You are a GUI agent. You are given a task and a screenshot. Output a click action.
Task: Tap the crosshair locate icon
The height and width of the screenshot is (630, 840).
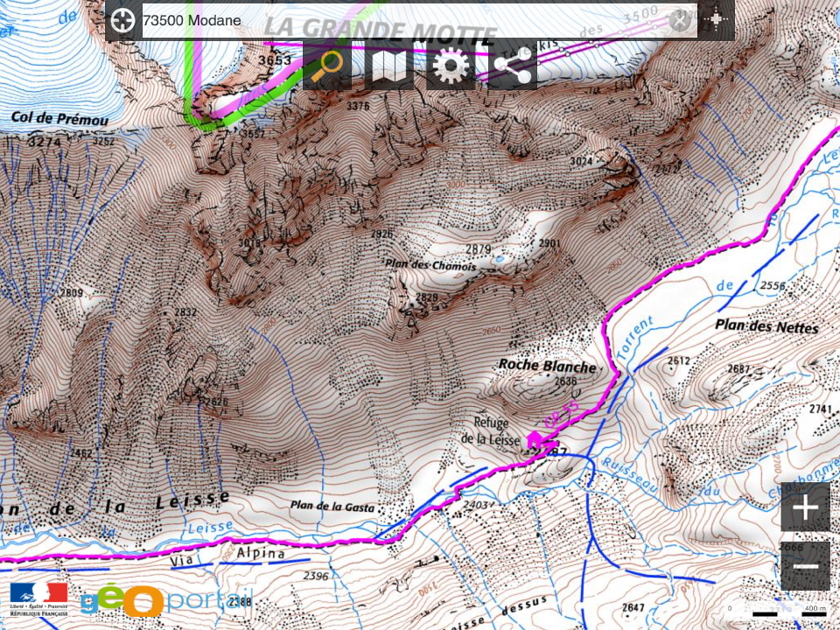click(x=717, y=20)
